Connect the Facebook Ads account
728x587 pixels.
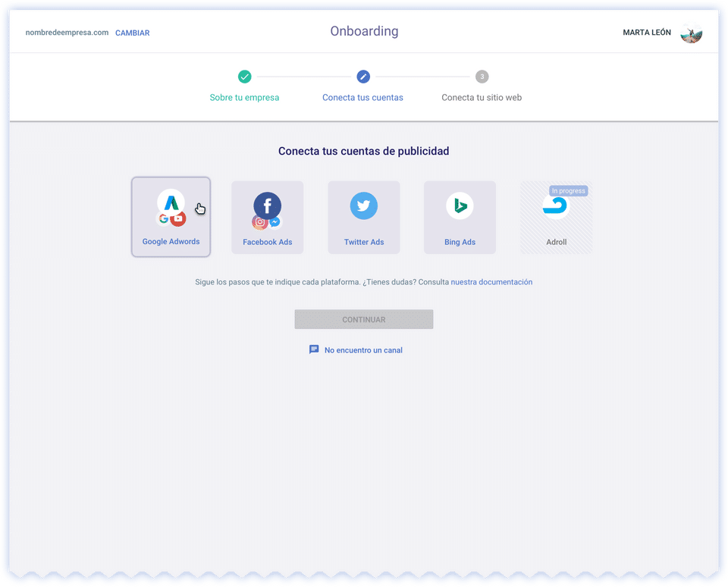pyautogui.click(x=268, y=218)
